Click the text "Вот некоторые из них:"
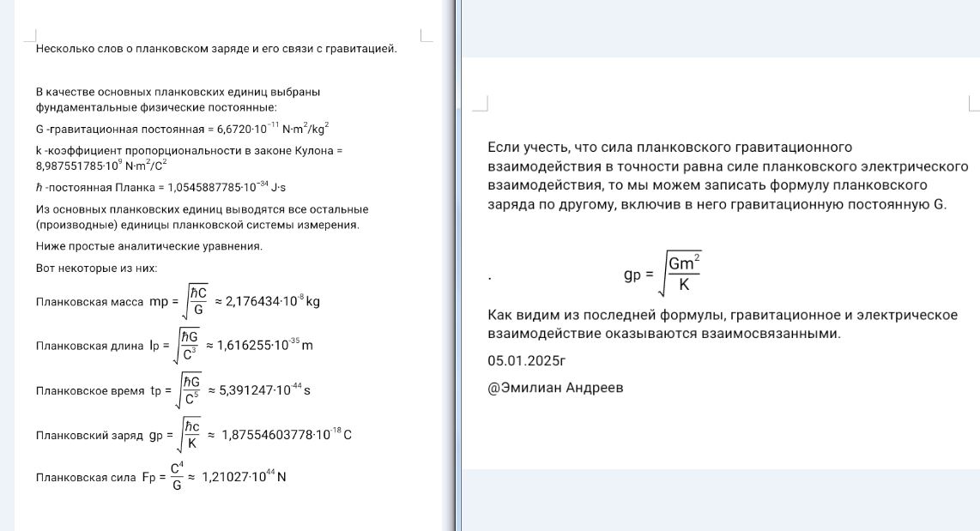This screenshot has height=531, width=980. point(96,268)
